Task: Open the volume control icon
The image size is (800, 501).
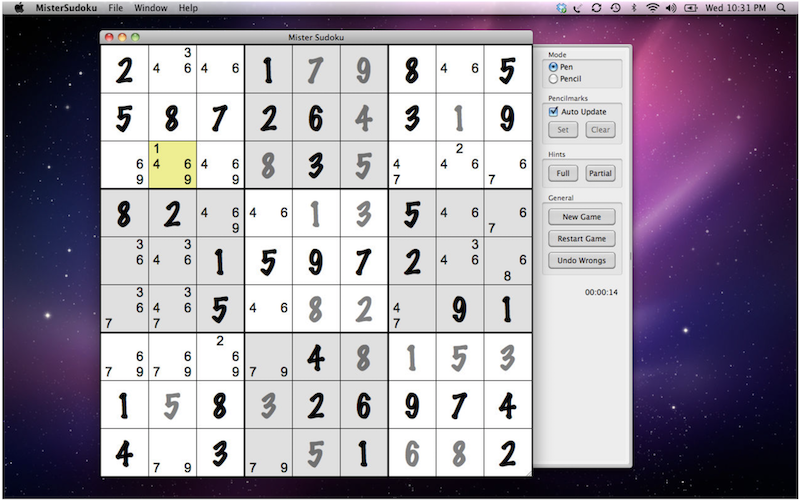Action: (x=671, y=8)
